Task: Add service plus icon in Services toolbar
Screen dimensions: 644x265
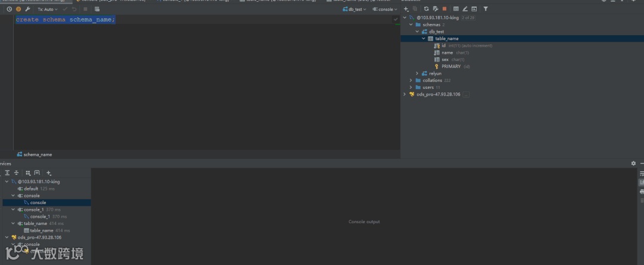Action: click(48, 172)
